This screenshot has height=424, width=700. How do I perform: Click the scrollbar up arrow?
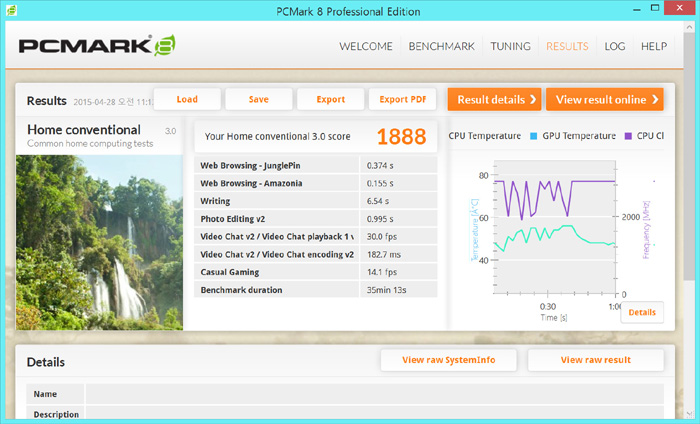688,27
